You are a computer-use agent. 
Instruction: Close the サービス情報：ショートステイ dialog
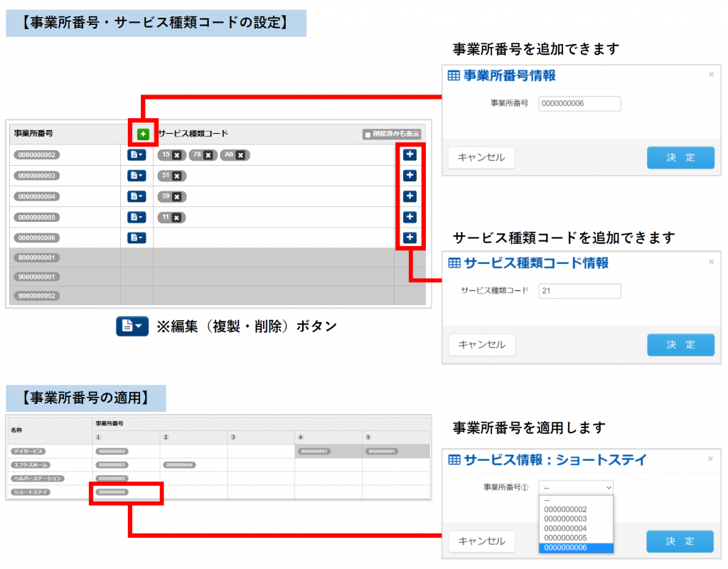tap(712, 459)
